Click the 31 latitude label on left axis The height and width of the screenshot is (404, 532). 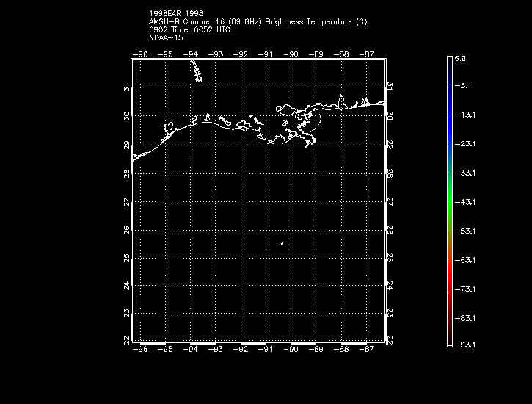pyautogui.click(x=127, y=87)
